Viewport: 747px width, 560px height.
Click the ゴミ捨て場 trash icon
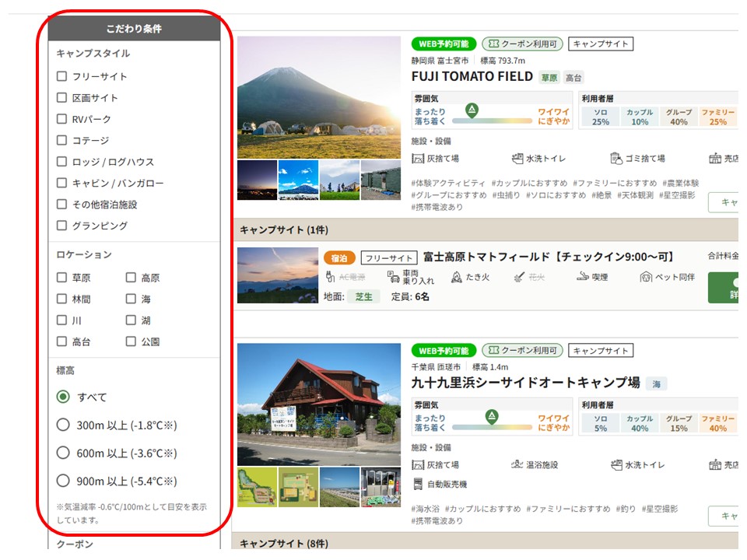[616, 159]
